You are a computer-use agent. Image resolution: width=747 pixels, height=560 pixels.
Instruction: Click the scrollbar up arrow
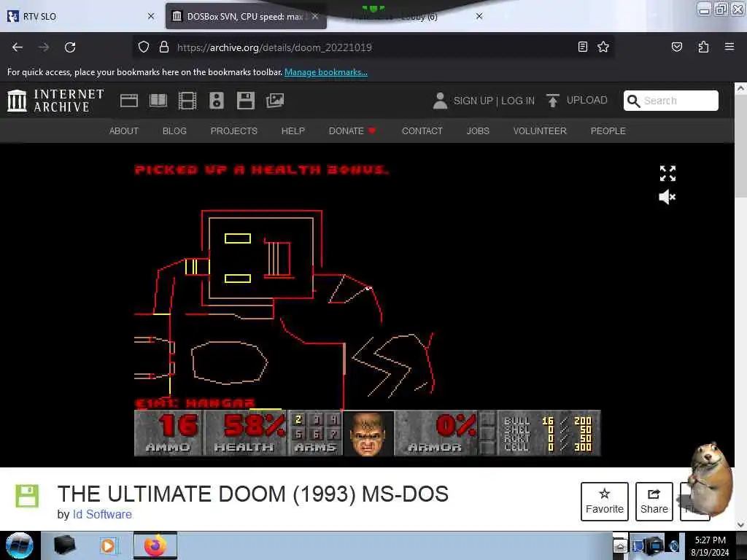coord(740,88)
